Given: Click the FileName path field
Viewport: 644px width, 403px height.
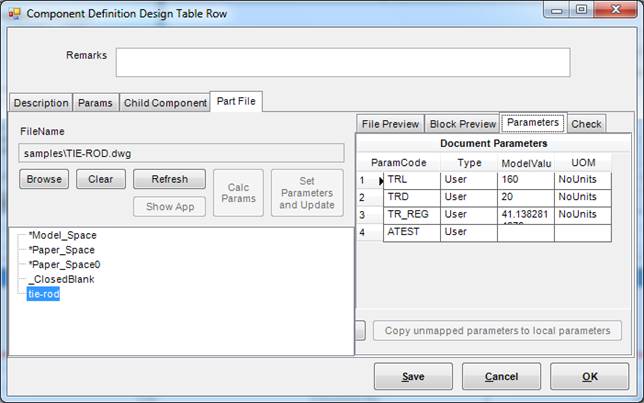Looking at the screenshot, I should pos(181,153).
